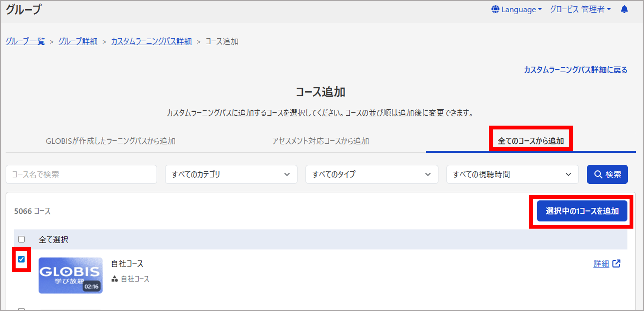This screenshot has height=311, width=644.
Task: Expand the すべてのタイプ dropdown
Action: 372,174
